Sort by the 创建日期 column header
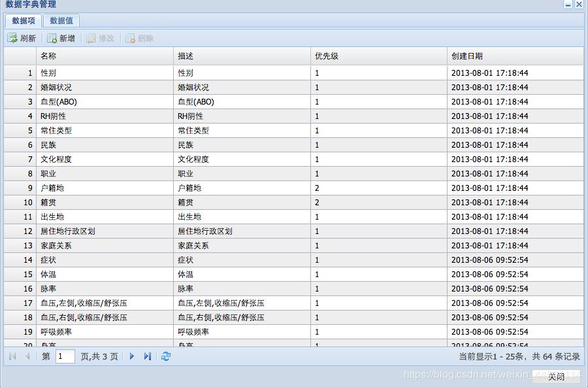This screenshot has height=387, width=588. (x=515, y=56)
